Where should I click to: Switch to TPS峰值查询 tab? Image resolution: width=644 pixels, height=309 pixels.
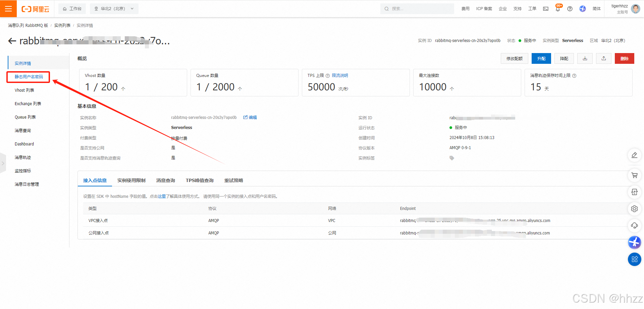(x=200, y=181)
